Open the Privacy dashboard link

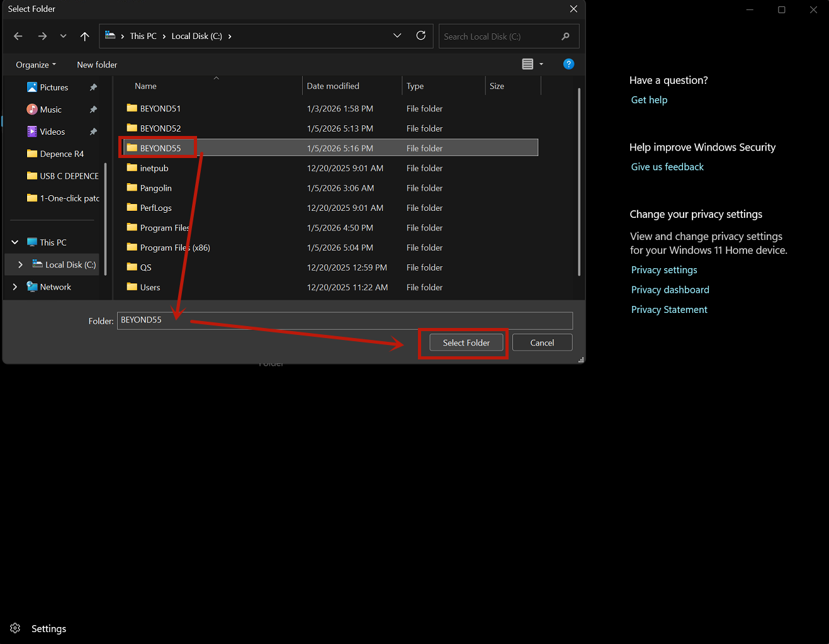click(x=670, y=290)
